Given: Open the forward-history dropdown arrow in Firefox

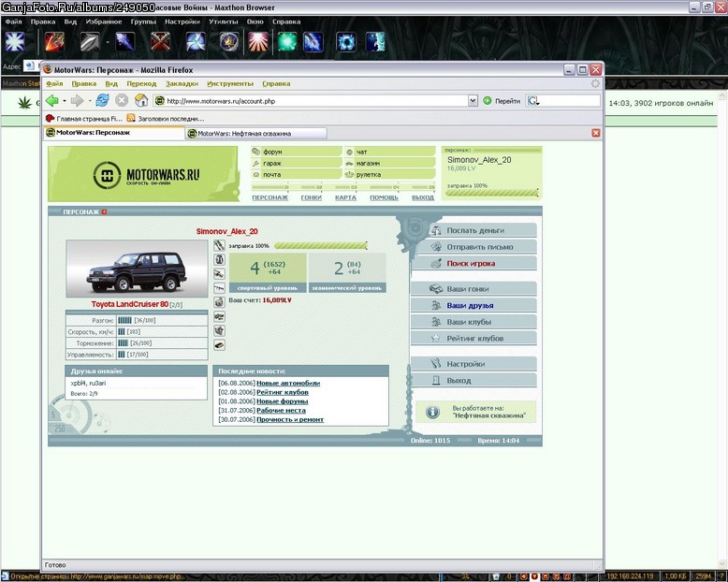Looking at the screenshot, I should [89, 101].
